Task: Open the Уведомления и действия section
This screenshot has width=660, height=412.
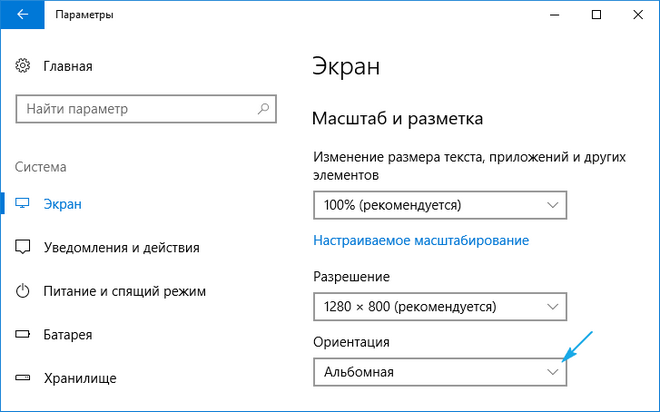Action: (x=121, y=247)
